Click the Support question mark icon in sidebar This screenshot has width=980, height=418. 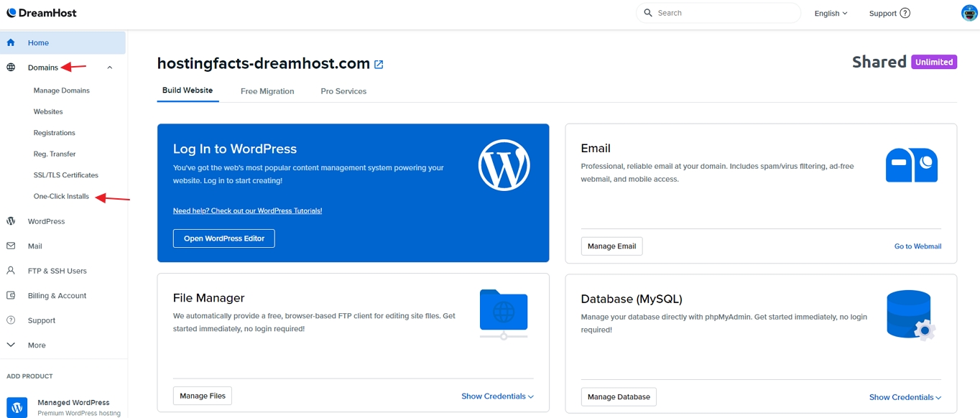pyautogui.click(x=11, y=320)
